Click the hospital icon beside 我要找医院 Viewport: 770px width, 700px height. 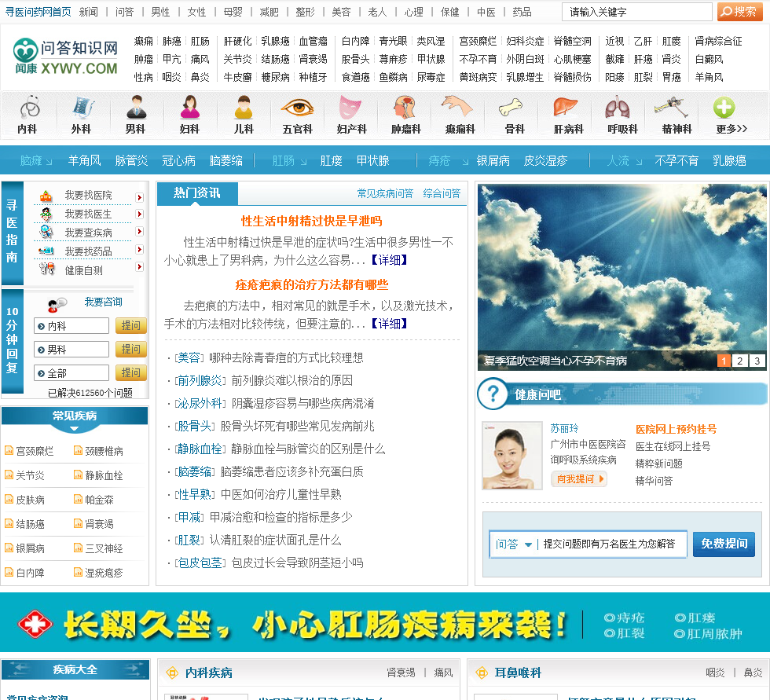coord(46,196)
